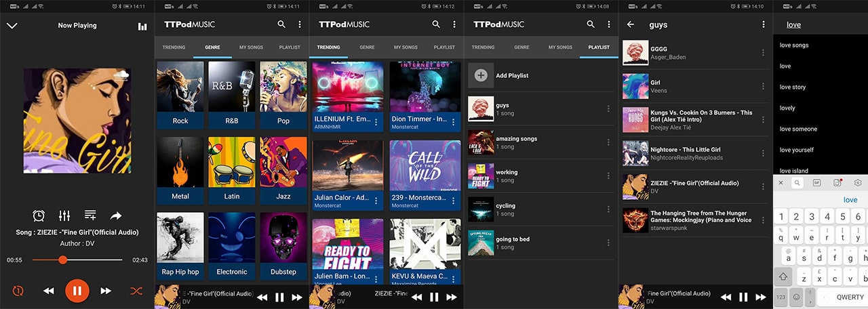The image size is (868, 309).
Task: Pause playback with the large orange button
Action: (x=77, y=291)
